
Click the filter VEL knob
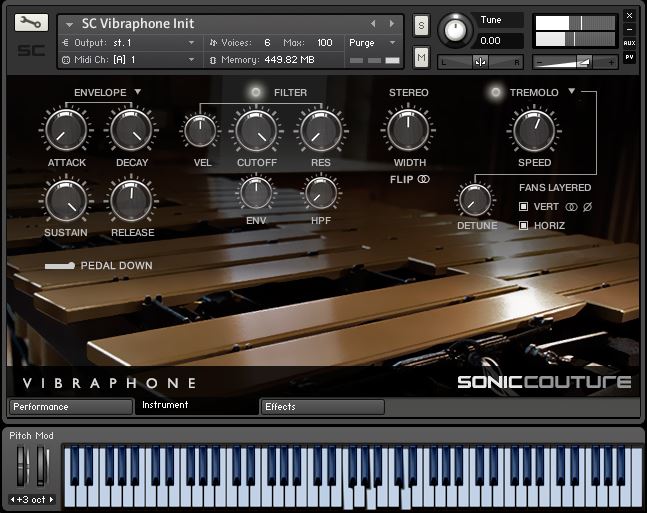pyautogui.click(x=200, y=131)
